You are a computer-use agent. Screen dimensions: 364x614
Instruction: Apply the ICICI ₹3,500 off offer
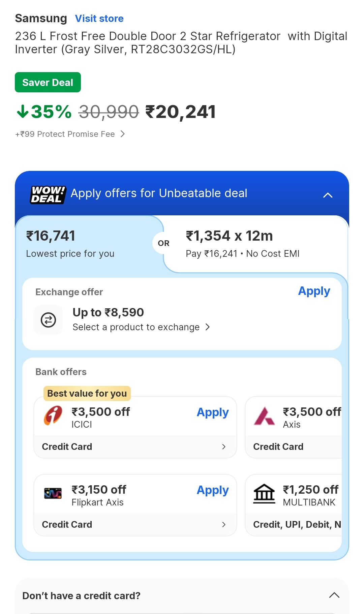point(213,412)
